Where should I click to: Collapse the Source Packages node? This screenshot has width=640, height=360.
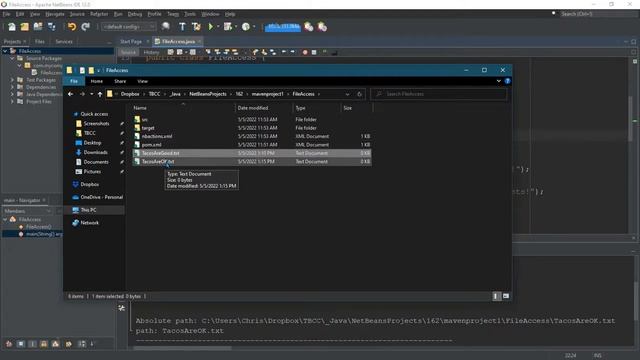12,58
